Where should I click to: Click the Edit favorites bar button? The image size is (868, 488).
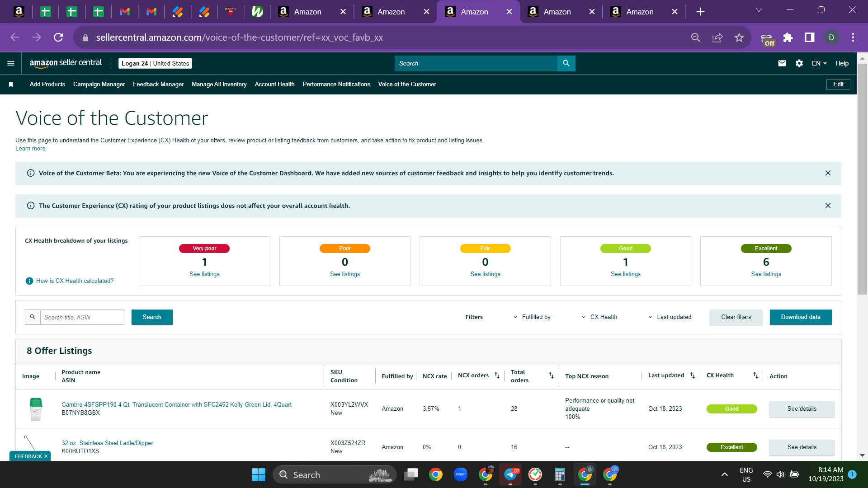(838, 84)
